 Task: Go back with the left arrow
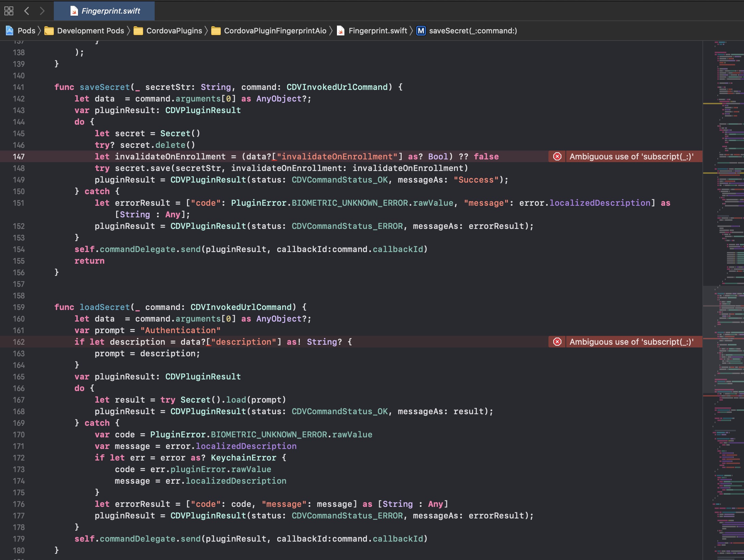click(27, 11)
